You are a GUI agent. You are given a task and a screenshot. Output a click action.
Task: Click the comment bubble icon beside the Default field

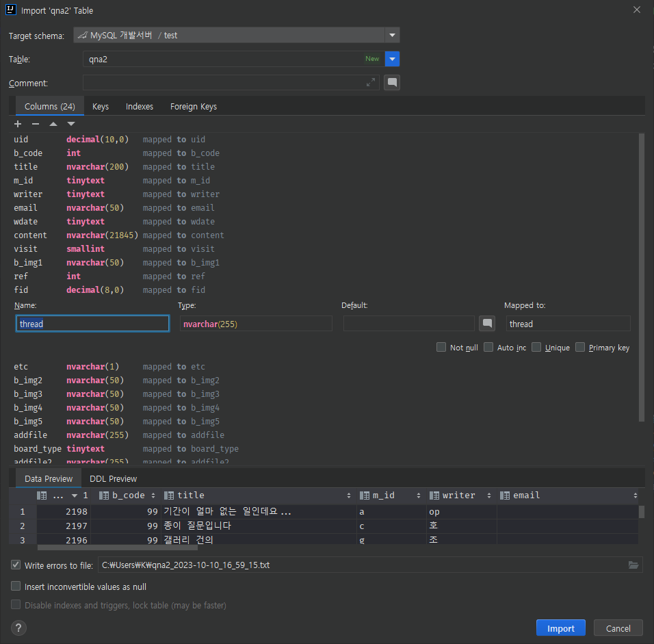(x=487, y=323)
